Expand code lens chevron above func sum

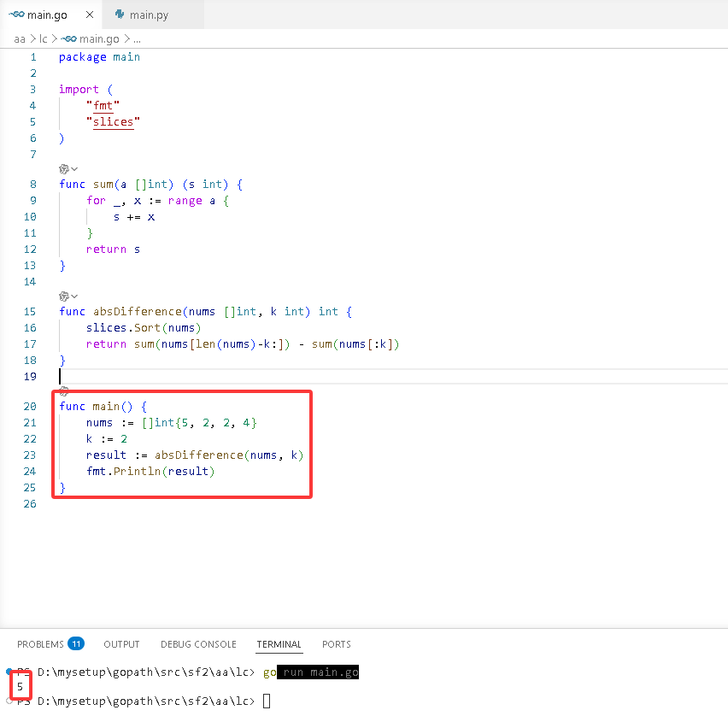point(74,169)
